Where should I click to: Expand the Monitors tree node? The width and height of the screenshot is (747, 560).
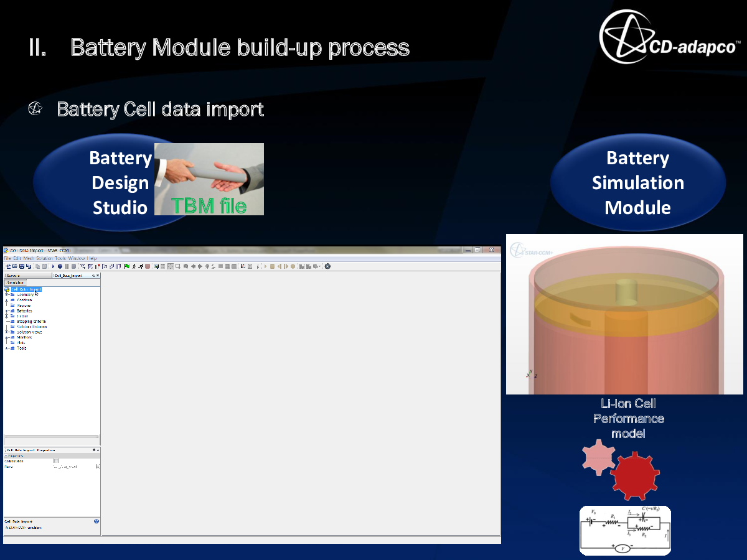(6, 337)
